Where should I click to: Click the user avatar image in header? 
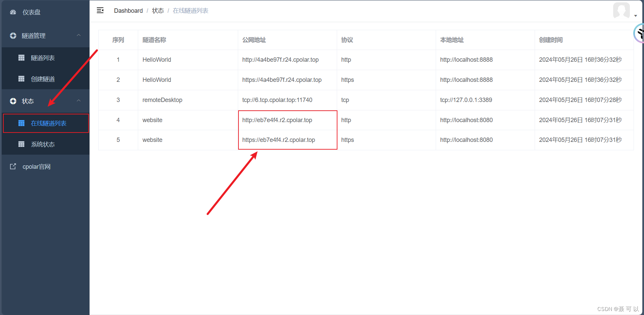[621, 10]
